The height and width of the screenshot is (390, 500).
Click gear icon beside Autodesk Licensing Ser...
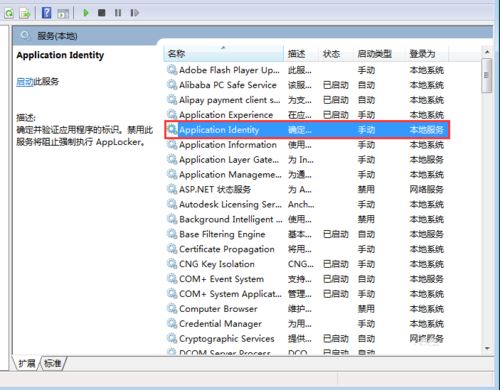(172, 204)
